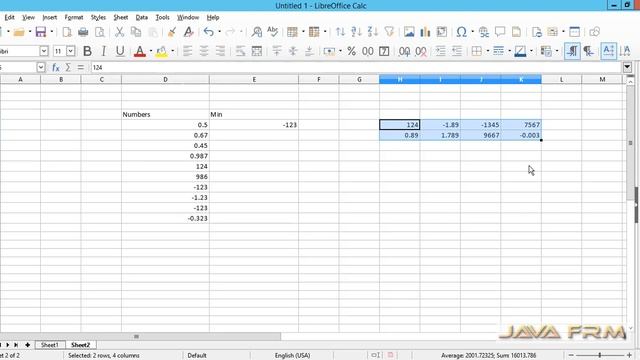Image resolution: width=640 pixels, height=360 pixels.
Task: Open the Undo history dropdown arrow
Action: tap(220, 32)
